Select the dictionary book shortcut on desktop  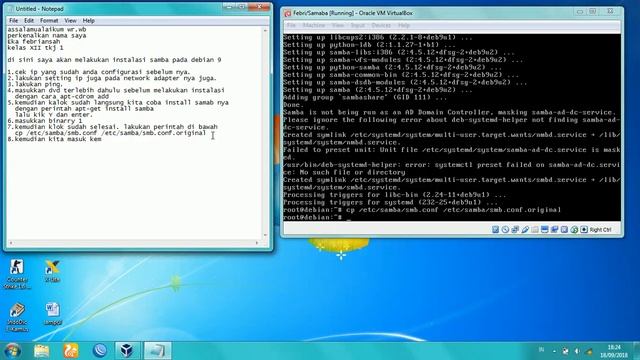click(x=17, y=317)
